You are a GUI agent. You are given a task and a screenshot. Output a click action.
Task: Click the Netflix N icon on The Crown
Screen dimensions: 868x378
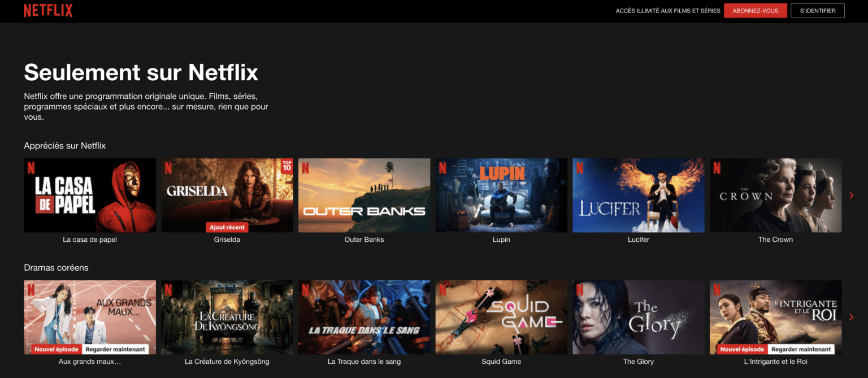click(717, 168)
